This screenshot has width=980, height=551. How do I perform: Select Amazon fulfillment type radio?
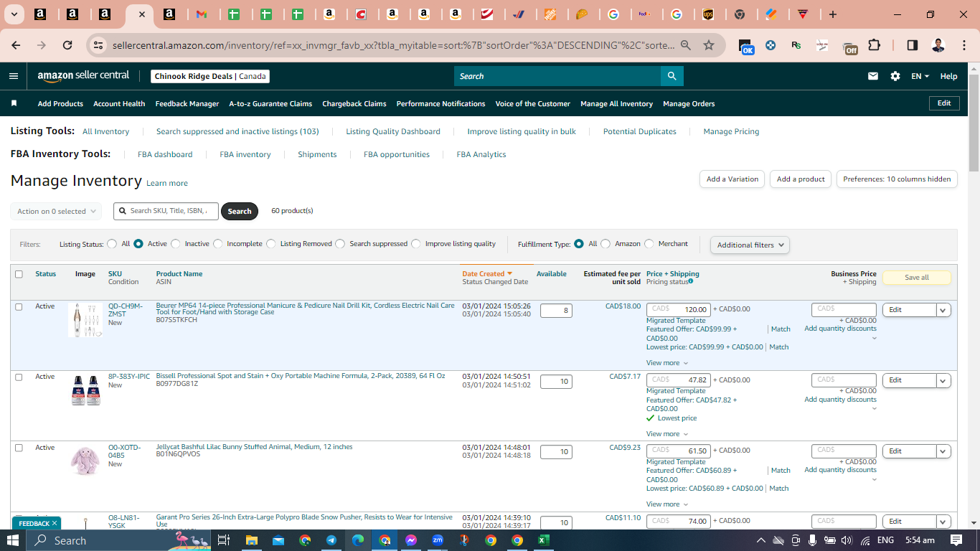coord(606,244)
